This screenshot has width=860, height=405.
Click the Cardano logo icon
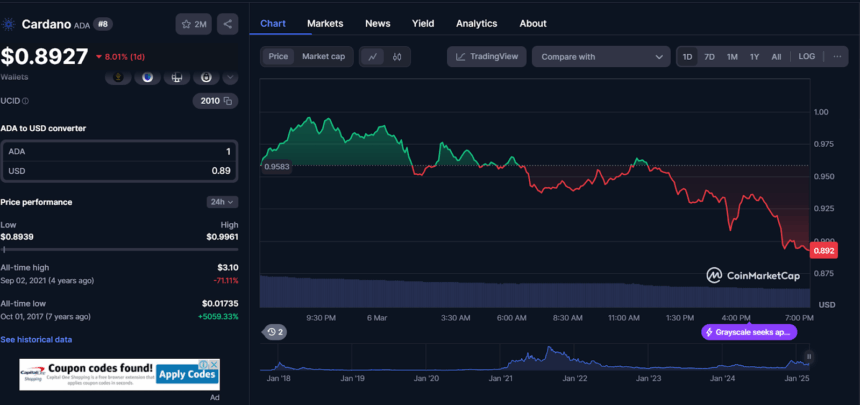(8, 24)
